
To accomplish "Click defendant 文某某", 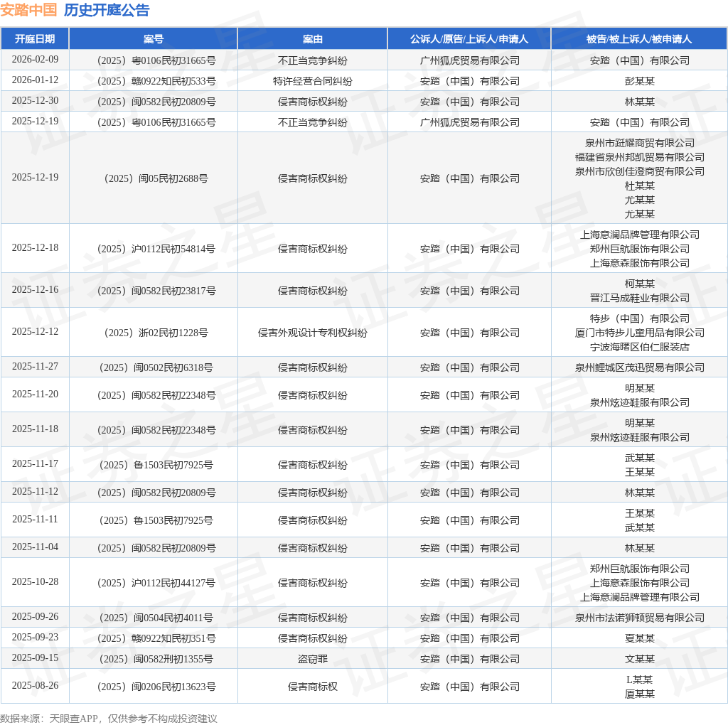I will 639,659.
